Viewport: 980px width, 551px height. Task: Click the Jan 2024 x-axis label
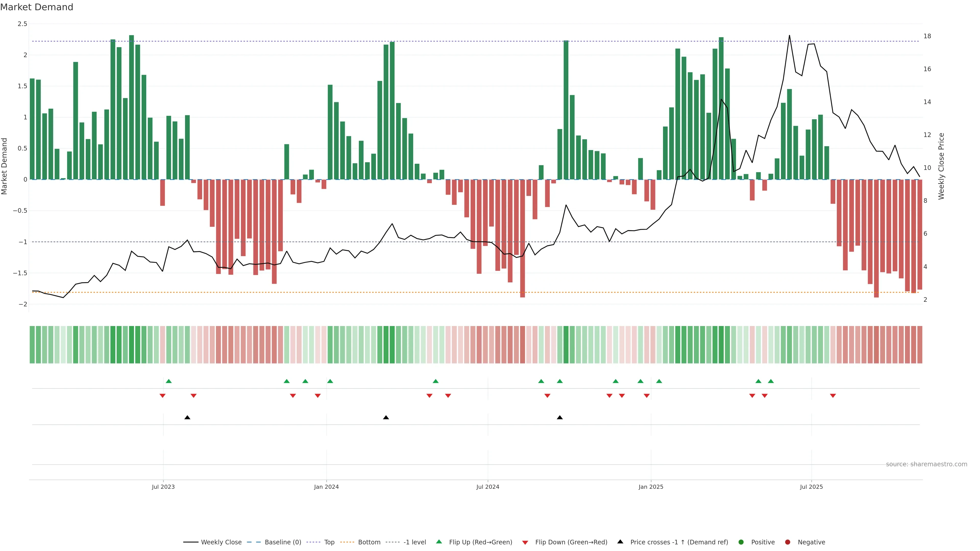point(326,487)
